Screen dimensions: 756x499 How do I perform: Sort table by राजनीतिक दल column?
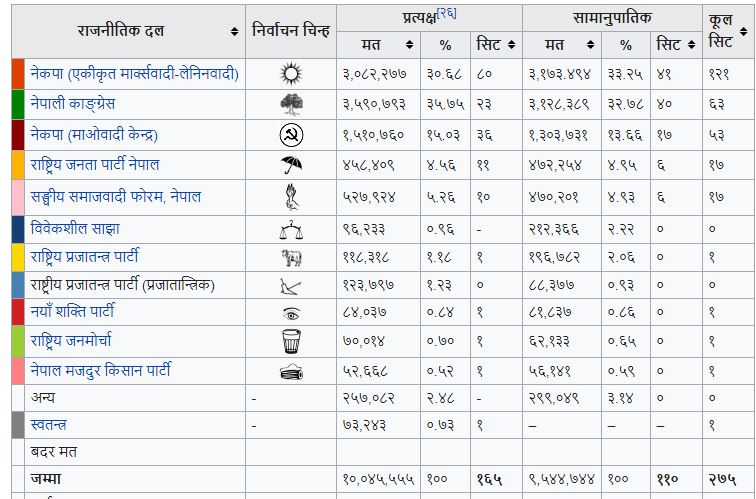234,31
